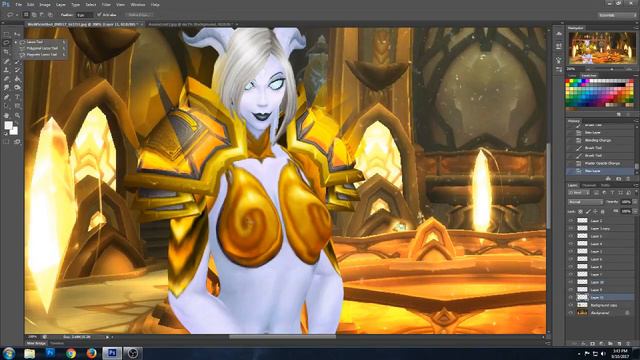
Task: Open the Window menu
Action: [138, 4]
